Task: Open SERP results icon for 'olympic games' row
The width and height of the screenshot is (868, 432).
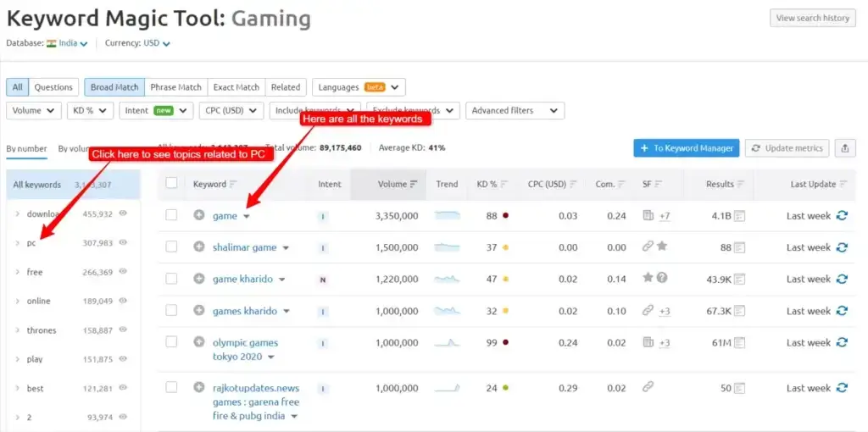Action: point(739,344)
